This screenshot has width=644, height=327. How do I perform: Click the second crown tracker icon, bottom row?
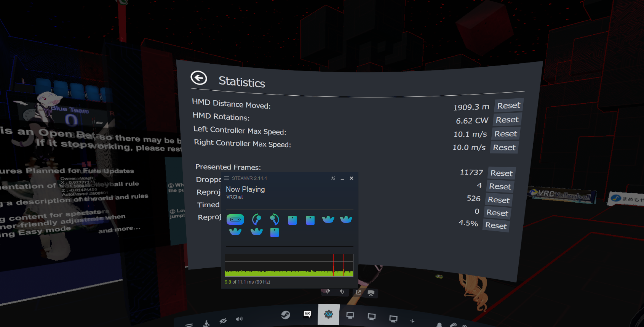pyautogui.click(x=257, y=232)
